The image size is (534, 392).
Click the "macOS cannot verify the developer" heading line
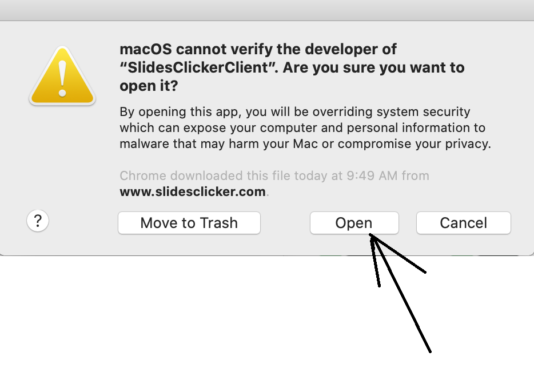pyautogui.click(x=258, y=49)
